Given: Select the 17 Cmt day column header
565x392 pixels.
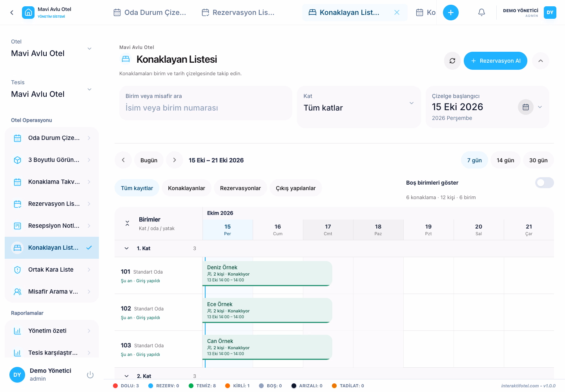Looking at the screenshot, I should [328, 230].
